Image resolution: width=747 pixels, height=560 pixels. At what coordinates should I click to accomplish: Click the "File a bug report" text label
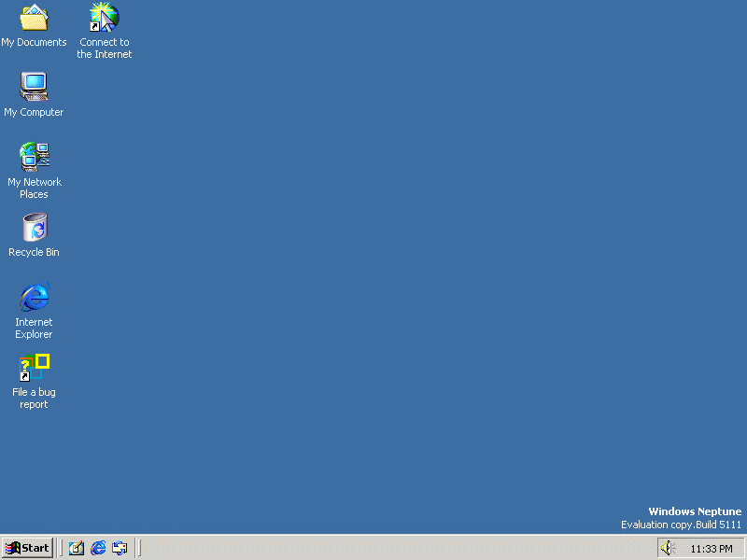click(x=34, y=399)
